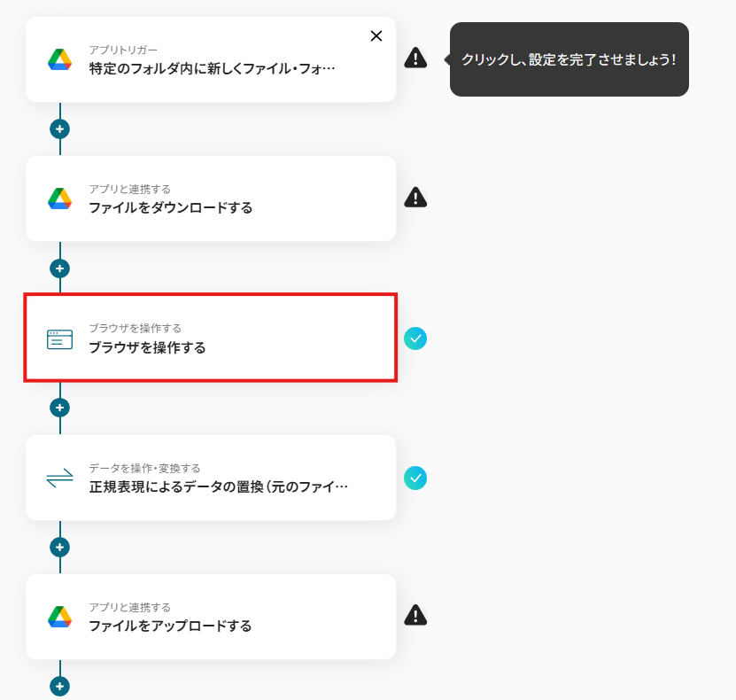Add a step below the data conversion card

point(59,547)
